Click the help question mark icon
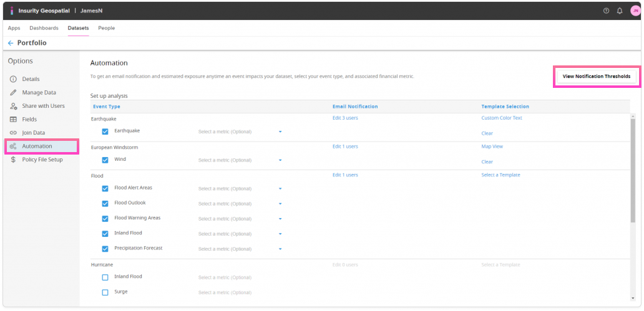 606,11
